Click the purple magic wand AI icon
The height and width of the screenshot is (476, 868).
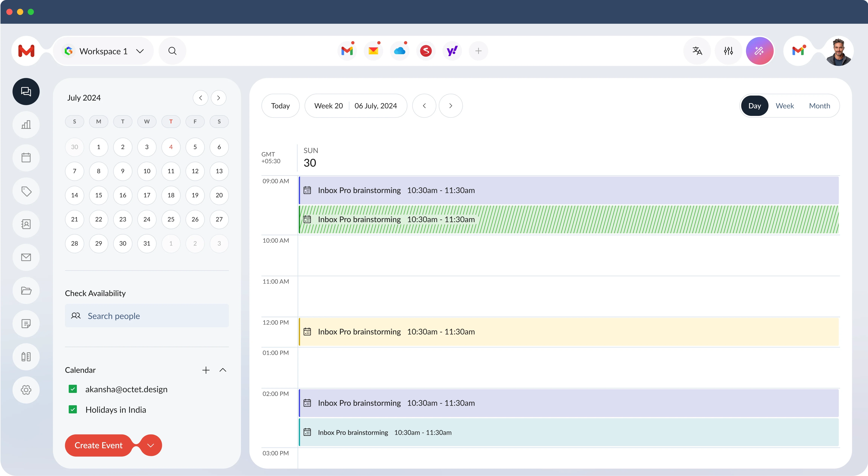pos(759,51)
